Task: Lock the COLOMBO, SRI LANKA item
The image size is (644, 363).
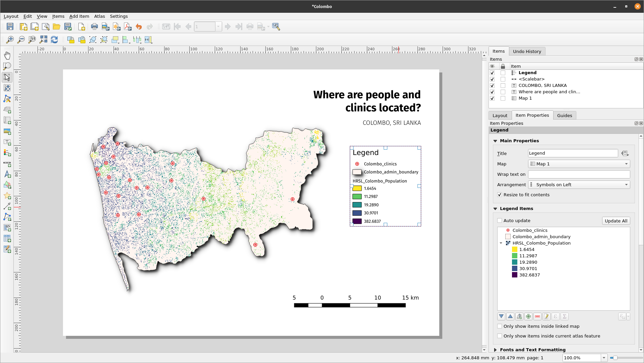Action: point(503,86)
